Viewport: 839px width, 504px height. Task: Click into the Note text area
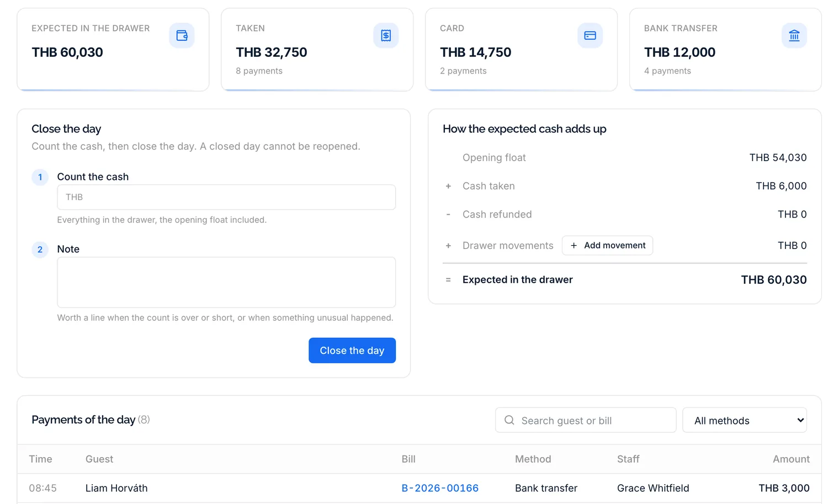[226, 282]
